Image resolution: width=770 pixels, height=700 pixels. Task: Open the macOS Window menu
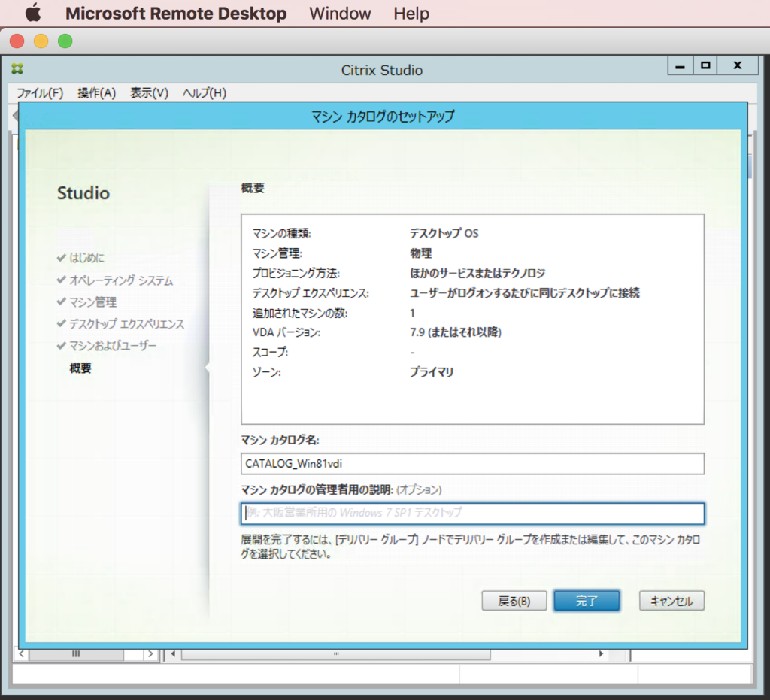tap(340, 14)
